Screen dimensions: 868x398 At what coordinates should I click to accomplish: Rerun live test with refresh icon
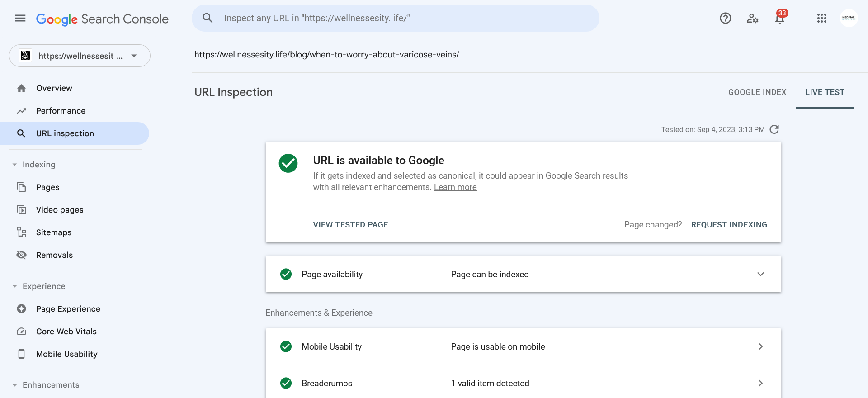coord(774,129)
